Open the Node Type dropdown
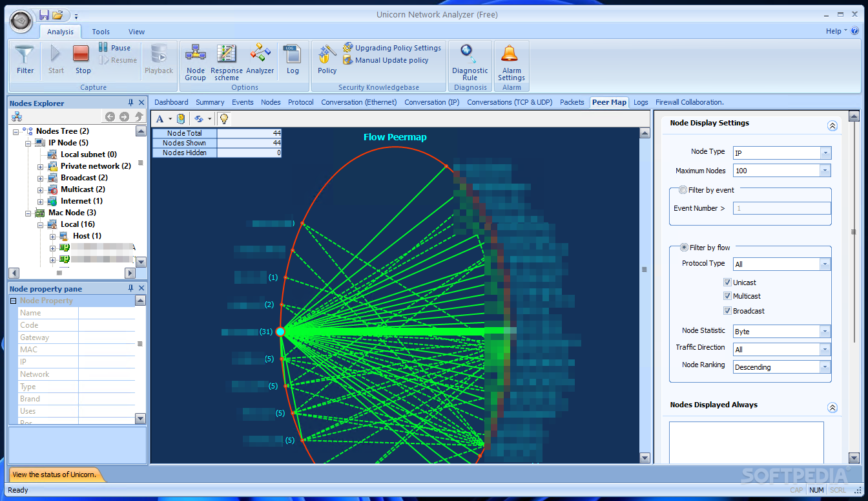 click(x=825, y=153)
